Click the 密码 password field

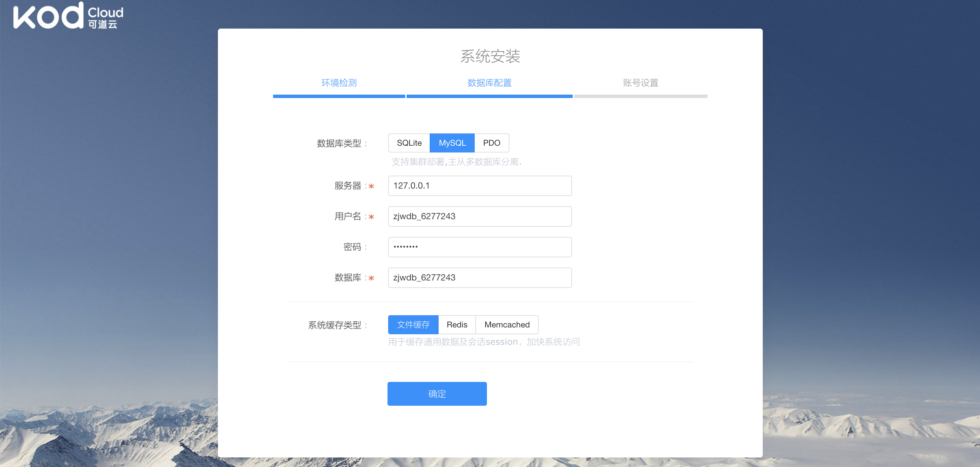coord(479,247)
